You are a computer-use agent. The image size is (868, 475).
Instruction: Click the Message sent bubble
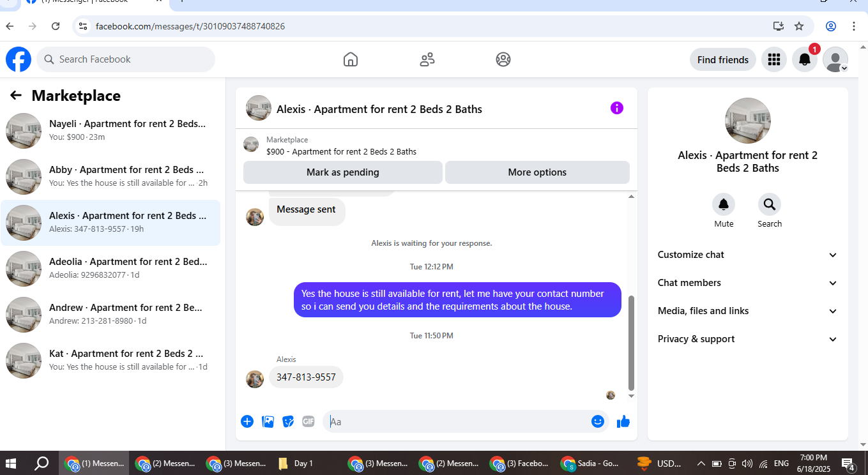click(x=307, y=210)
